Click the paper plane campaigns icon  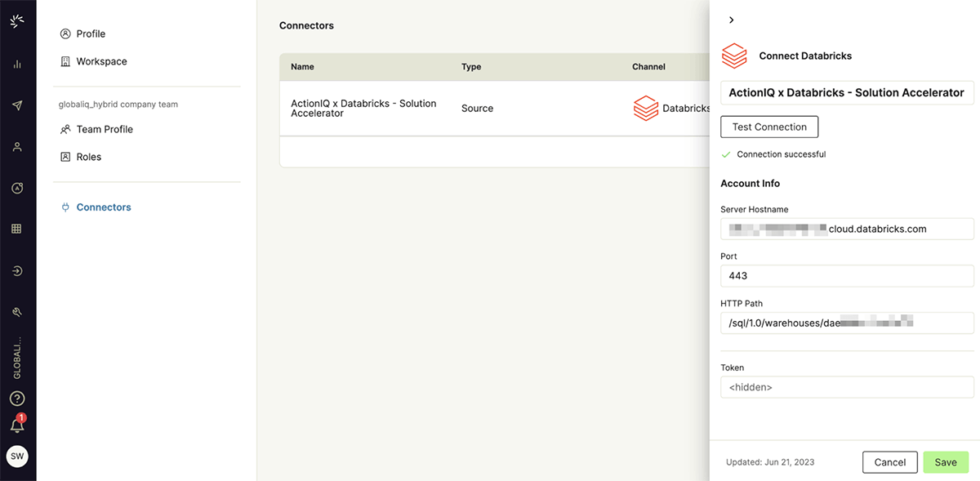[17, 105]
